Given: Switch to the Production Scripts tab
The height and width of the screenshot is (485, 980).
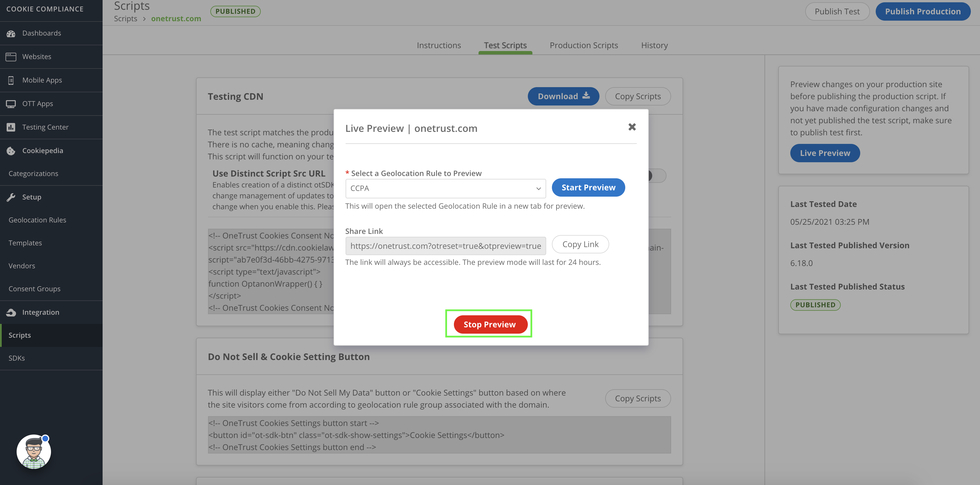Looking at the screenshot, I should pyautogui.click(x=584, y=45).
